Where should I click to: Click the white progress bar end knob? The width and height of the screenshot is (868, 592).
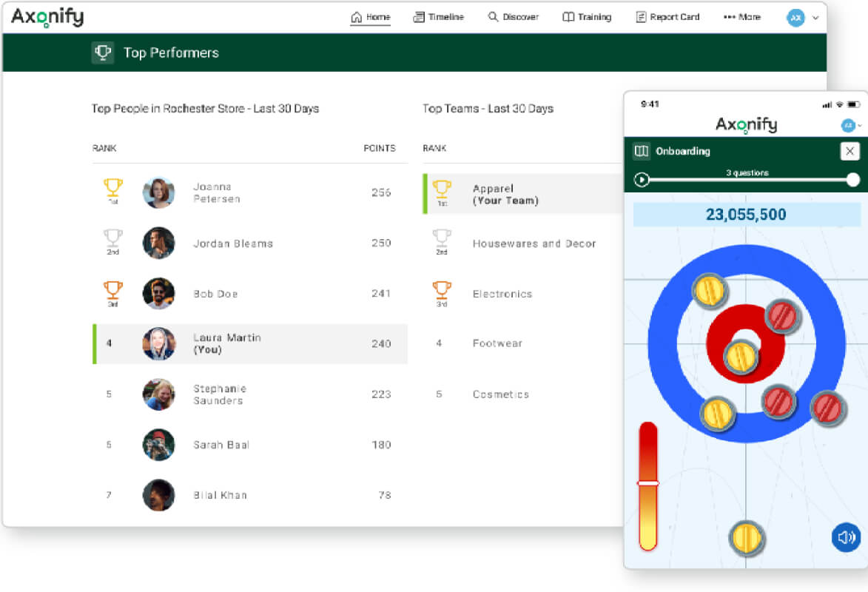pyautogui.click(x=853, y=179)
